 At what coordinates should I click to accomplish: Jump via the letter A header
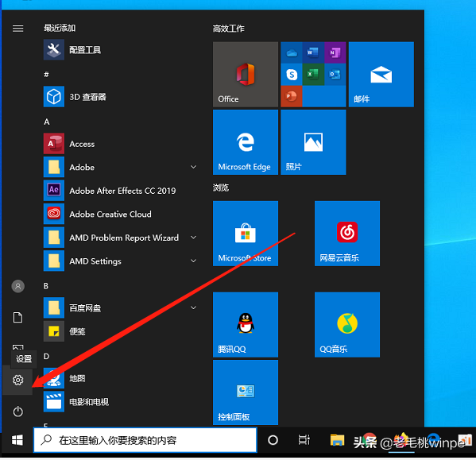pos(46,122)
